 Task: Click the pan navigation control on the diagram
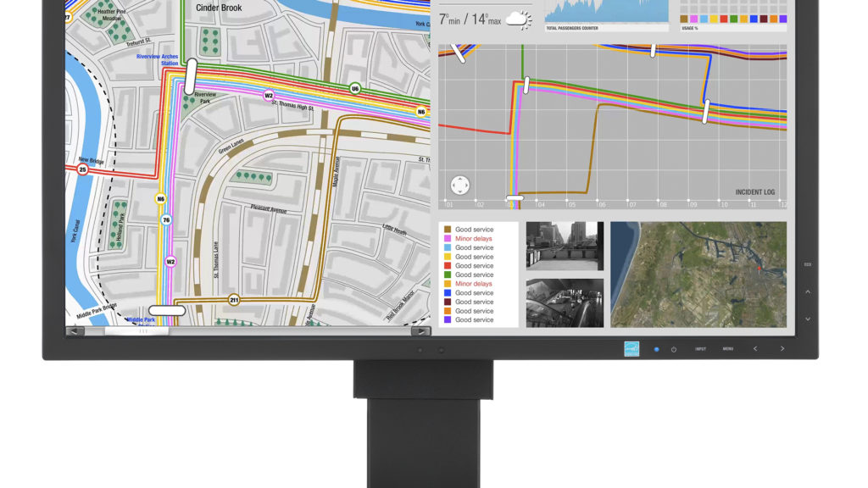pos(460,185)
